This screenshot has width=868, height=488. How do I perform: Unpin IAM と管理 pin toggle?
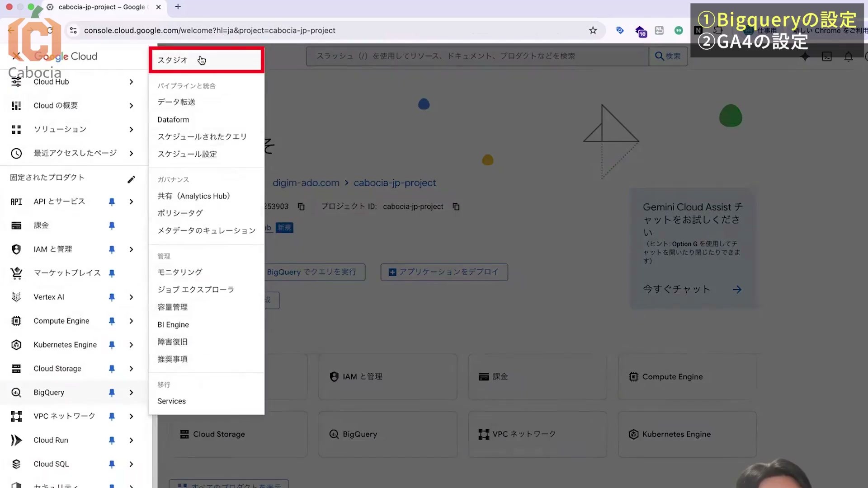pyautogui.click(x=112, y=249)
